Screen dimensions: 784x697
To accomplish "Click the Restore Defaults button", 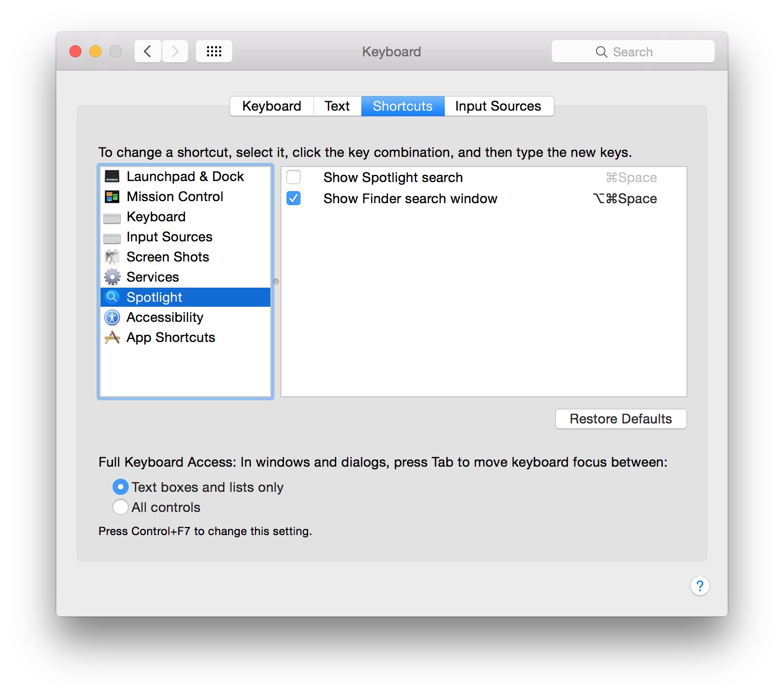I will pos(621,419).
